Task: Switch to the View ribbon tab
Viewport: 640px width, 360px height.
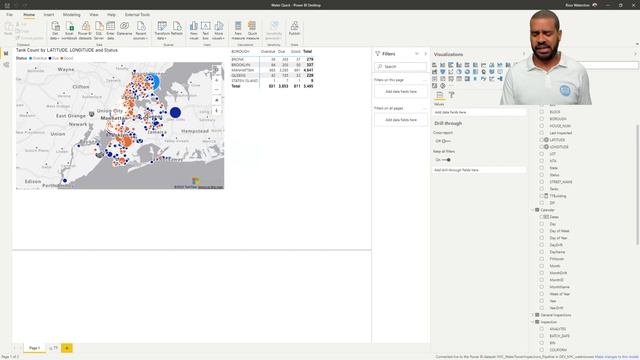Action: [x=93, y=15]
